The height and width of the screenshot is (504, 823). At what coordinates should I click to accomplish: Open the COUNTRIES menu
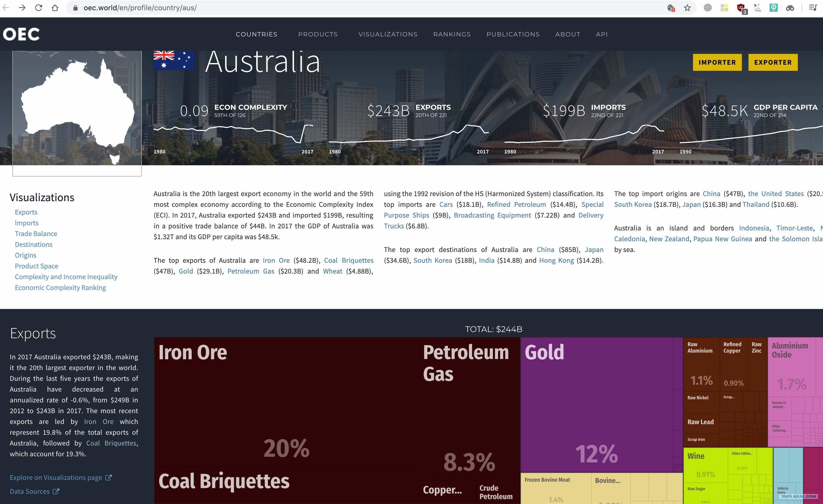pyautogui.click(x=257, y=34)
